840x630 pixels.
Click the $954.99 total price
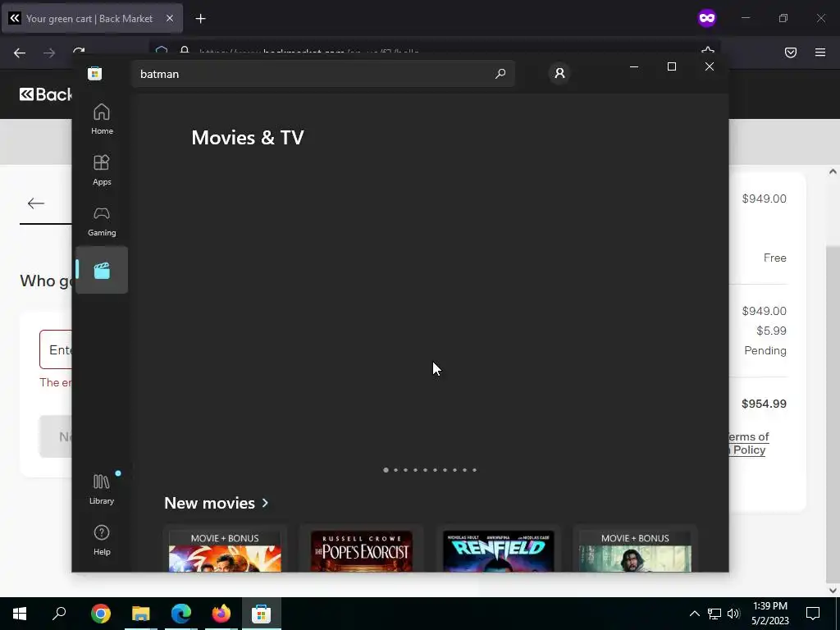tap(764, 404)
